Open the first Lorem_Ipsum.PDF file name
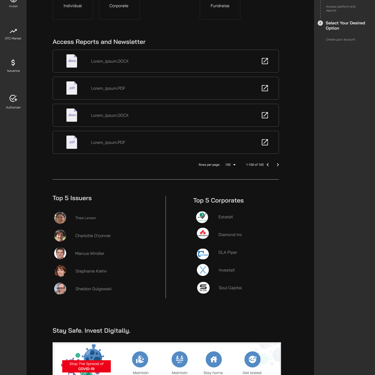 108,88
